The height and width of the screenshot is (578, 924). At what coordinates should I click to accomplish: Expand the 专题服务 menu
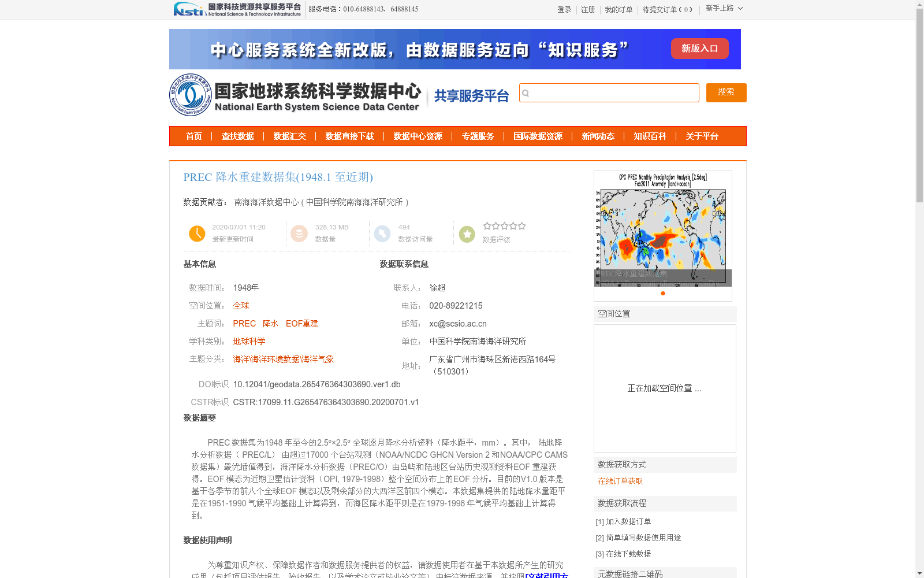tap(478, 136)
